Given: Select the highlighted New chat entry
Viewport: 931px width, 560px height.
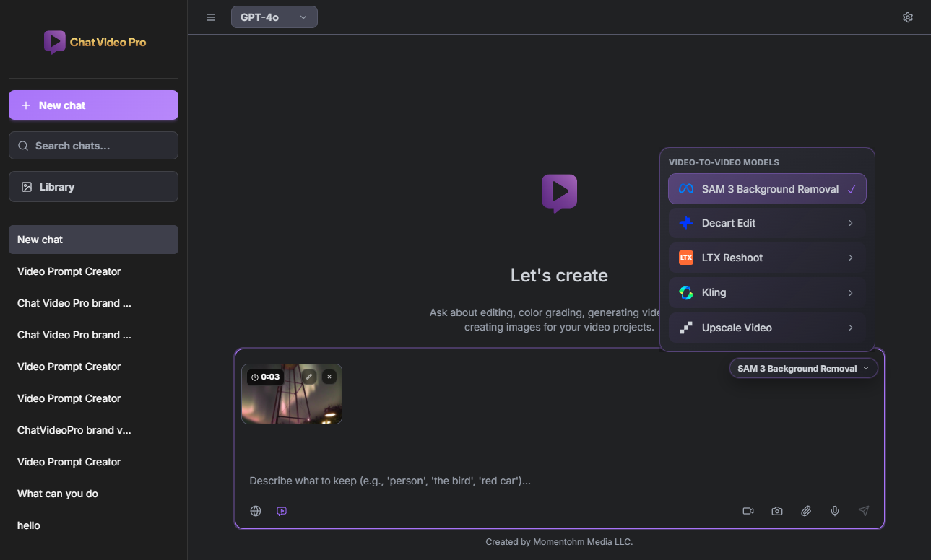Looking at the screenshot, I should [93, 240].
